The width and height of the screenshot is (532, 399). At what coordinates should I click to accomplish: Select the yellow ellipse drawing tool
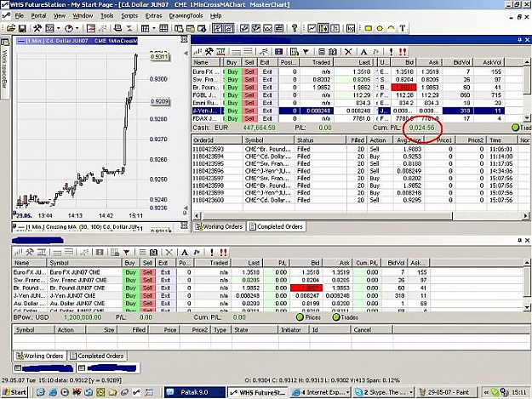click(x=380, y=28)
